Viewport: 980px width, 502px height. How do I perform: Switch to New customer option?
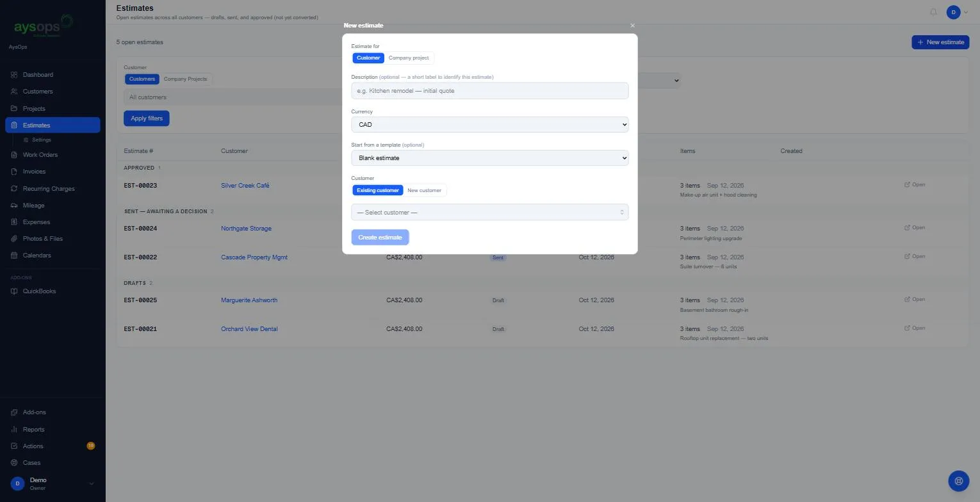pos(424,191)
